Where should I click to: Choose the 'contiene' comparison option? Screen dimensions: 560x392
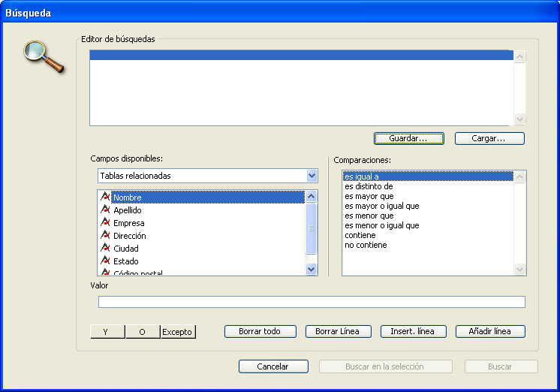click(x=360, y=235)
